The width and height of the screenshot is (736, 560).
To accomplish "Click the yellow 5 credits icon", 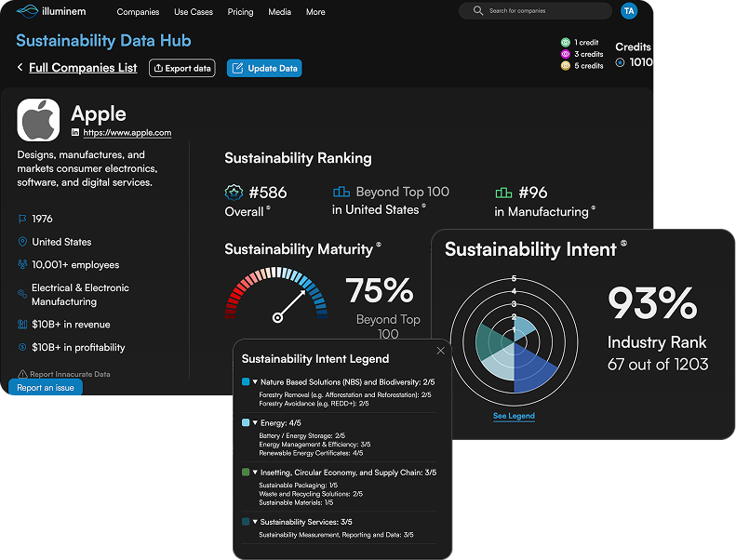I will click(x=566, y=66).
